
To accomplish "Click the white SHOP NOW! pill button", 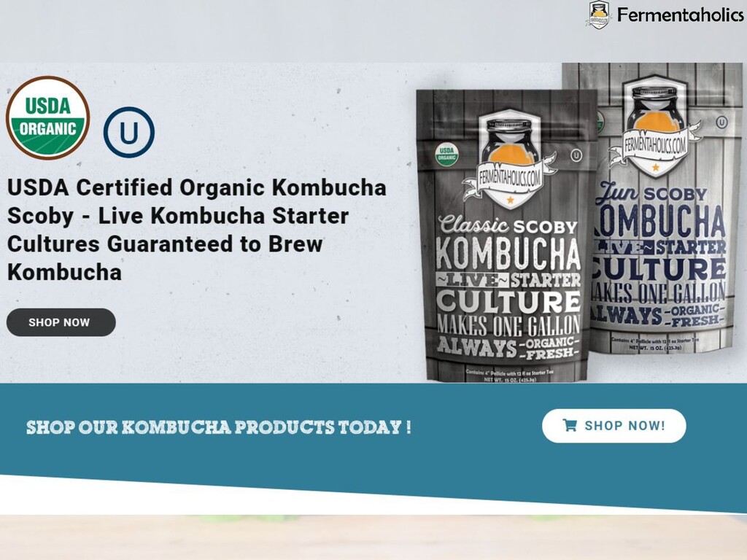I will coord(614,426).
